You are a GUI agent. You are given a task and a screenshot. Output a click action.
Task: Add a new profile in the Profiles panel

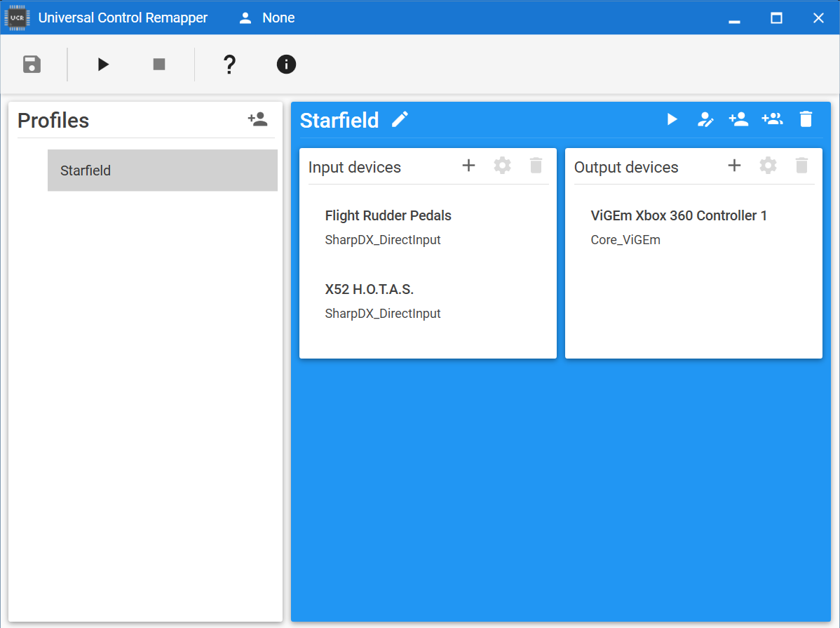pos(257,119)
